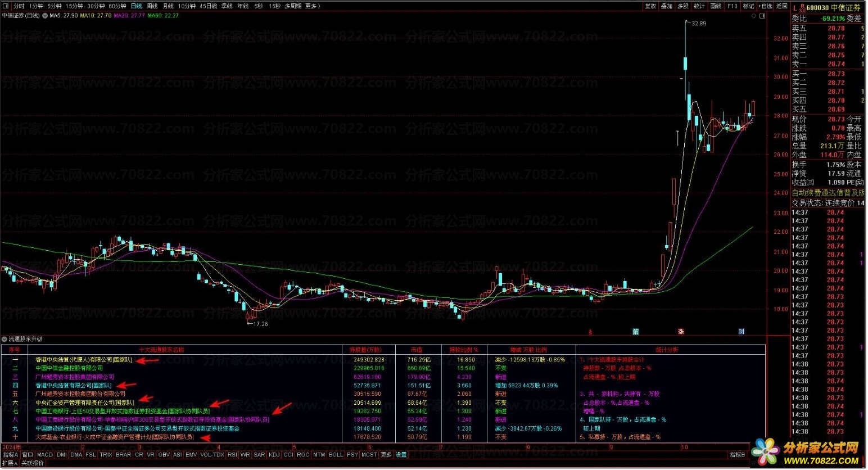Select the BRAR indicator tab

pyautogui.click(x=123, y=455)
